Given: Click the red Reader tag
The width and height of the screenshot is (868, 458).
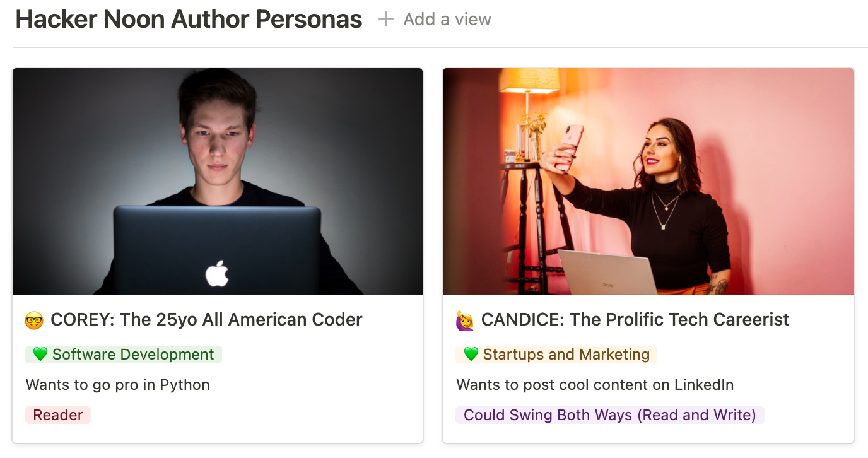Looking at the screenshot, I should click(x=58, y=415).
